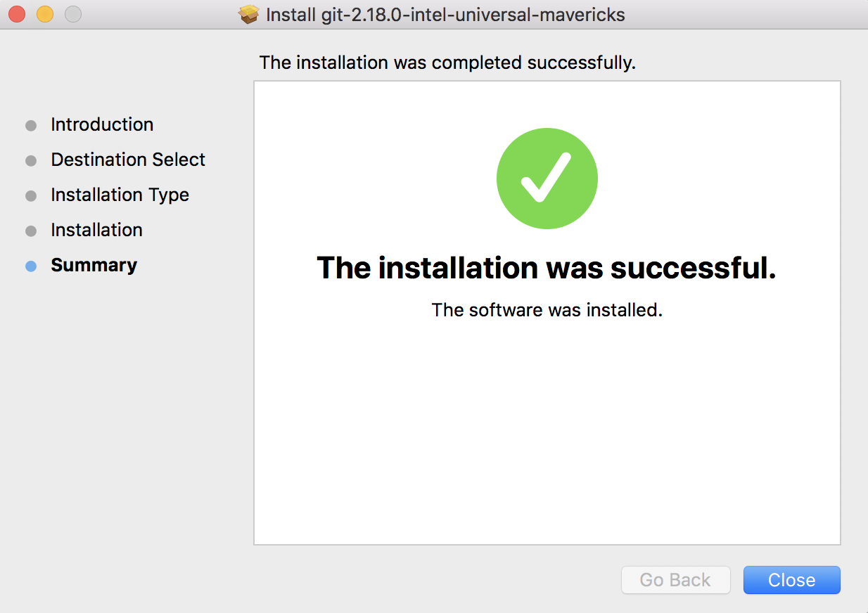Image resolution: width=868 pixels, height=613 pixels.
Task: Click the window title text
Action: (445, 15)
